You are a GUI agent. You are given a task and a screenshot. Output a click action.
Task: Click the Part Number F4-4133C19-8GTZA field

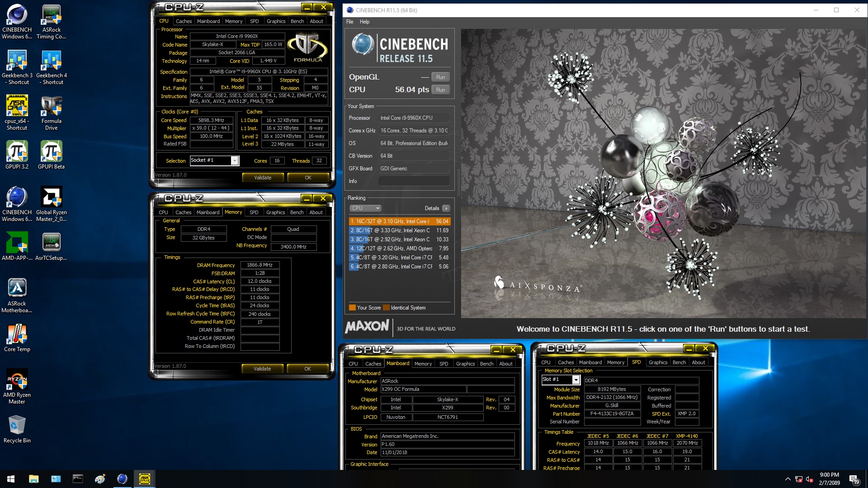[612, 414]
